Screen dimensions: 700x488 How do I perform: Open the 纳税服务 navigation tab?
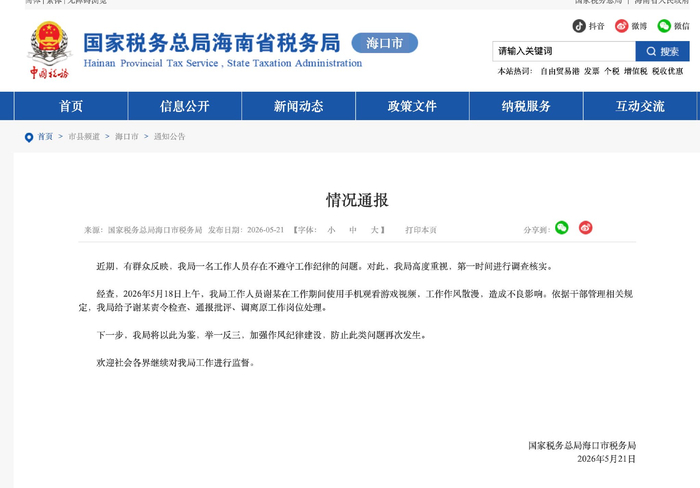point(526,106)
